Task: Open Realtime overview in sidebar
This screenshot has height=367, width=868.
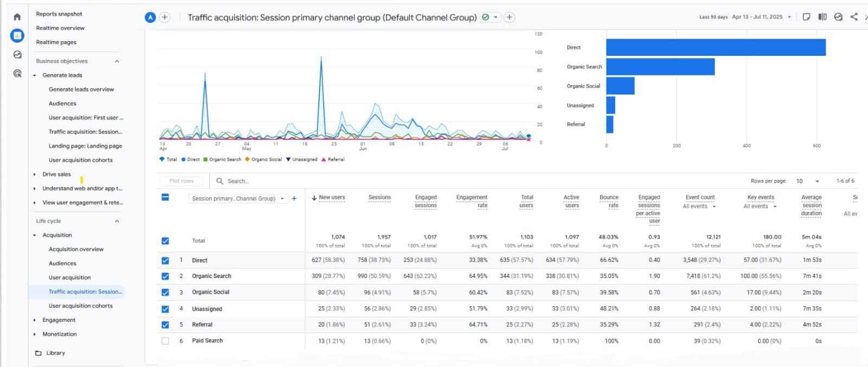Action: [x=60, y=28]
